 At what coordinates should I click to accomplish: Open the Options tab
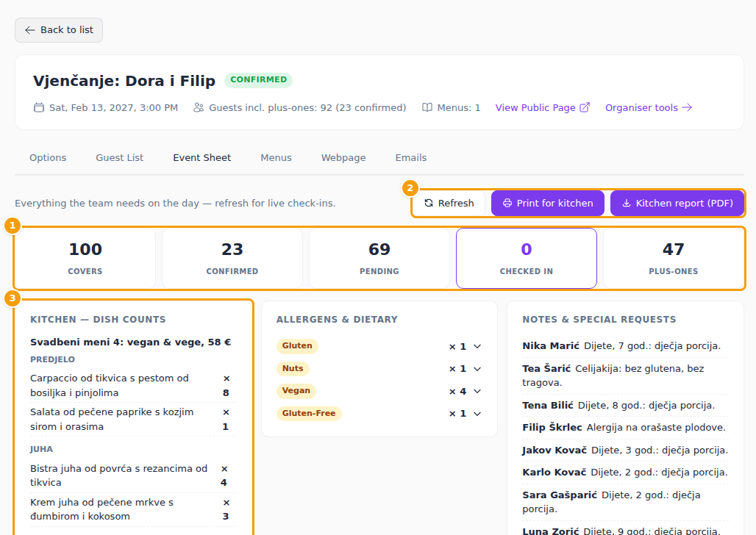point(48,157)
